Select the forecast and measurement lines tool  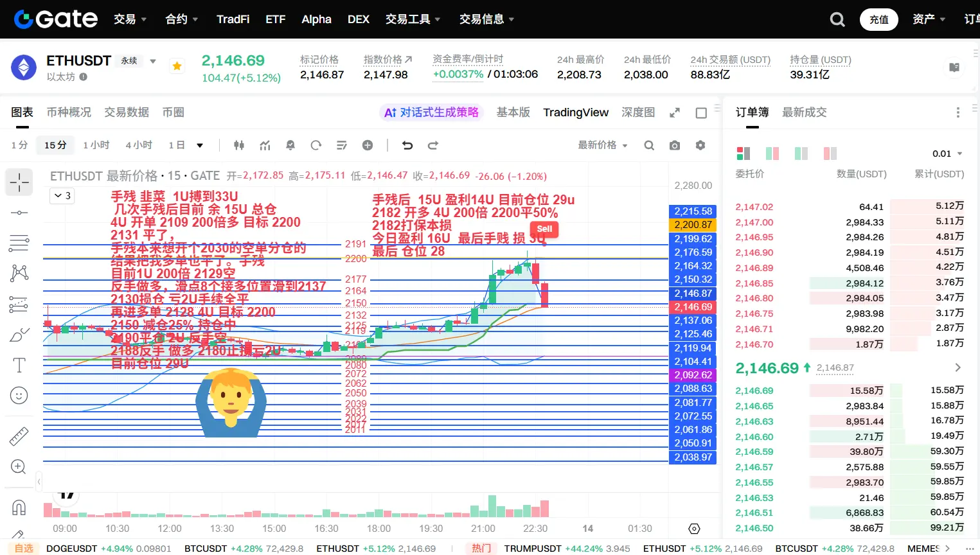pos(19,304)
